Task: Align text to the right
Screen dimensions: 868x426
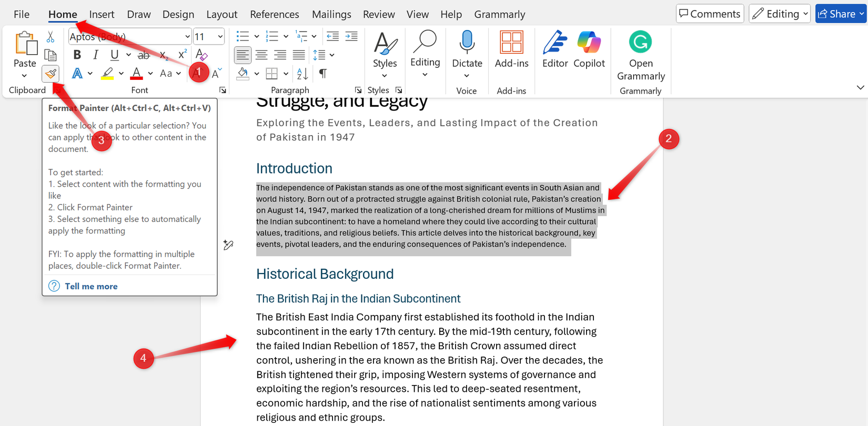Action: click(280, 55)
